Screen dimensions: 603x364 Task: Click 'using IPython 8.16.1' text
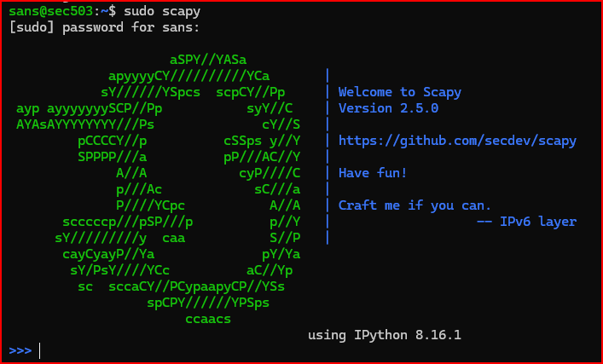tap(384, 335)
